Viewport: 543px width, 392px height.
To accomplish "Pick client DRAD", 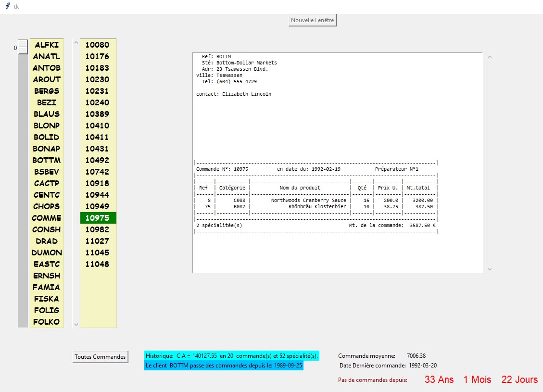I will pyautogui.click(x=47, y=241).
